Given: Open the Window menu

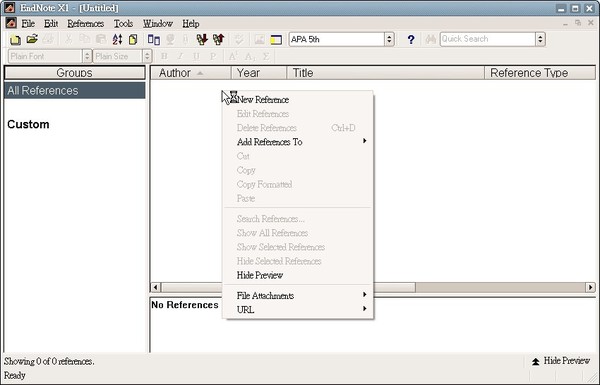Looking at the screenshot, I should (158, 23).
